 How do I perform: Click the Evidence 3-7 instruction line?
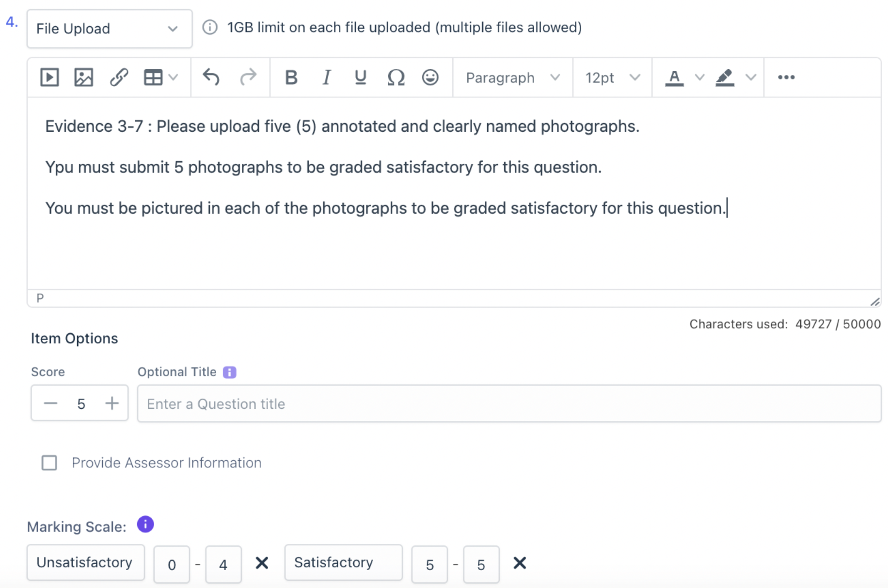coord(342,126)
